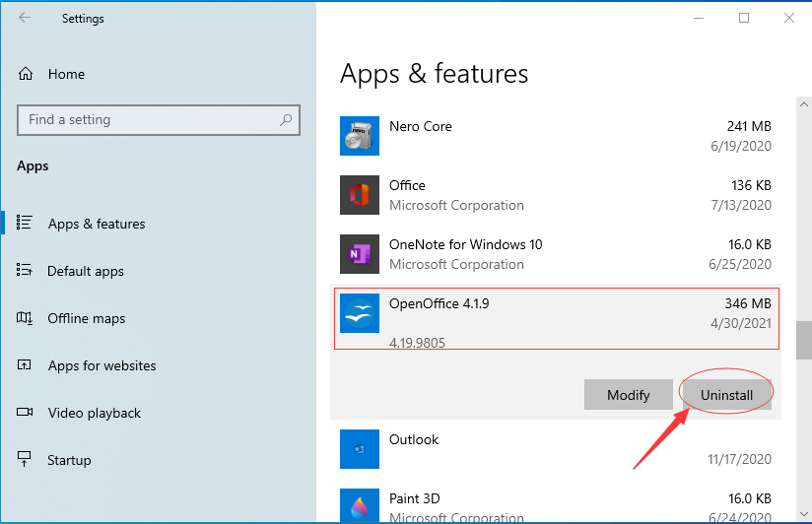Click the Apps & features page heading
The height and width of the screenshot is (524, 812).
click(x=434, y=74)
